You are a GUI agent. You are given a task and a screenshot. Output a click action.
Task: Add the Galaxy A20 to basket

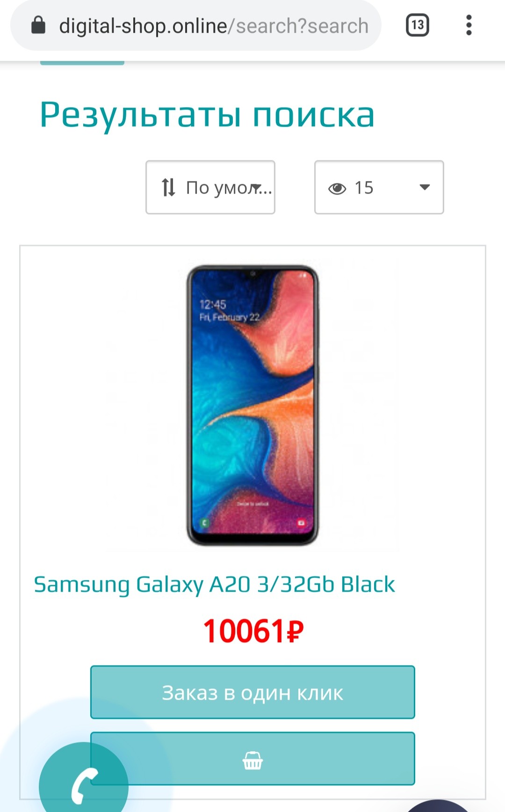pyautogui.click(x=252, y=758)
